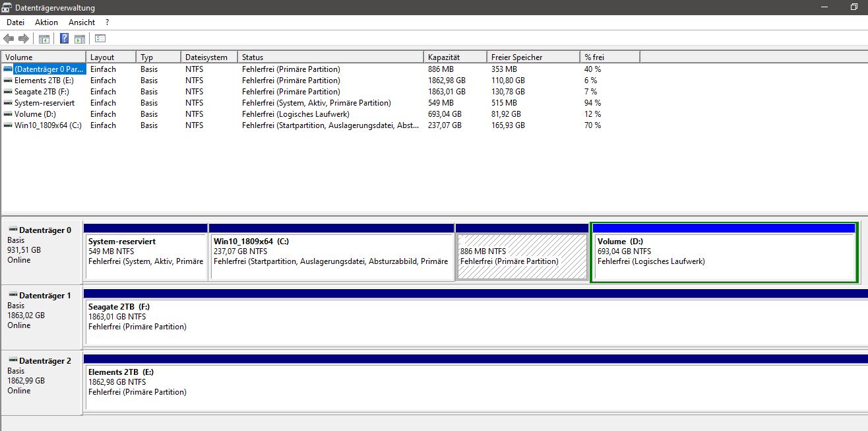Click the disk icon next to Datenträger 0
This screenshot has width=868, height=431.
pos(13,230)
